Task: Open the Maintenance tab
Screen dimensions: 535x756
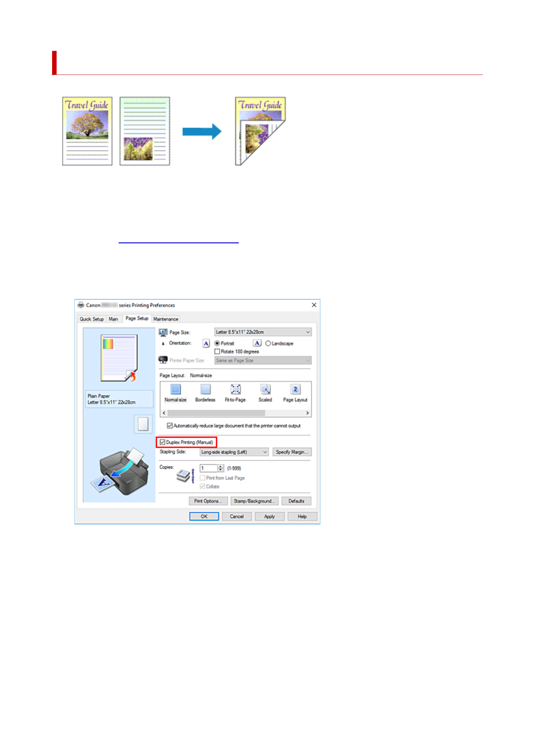Action: (166, 319)
